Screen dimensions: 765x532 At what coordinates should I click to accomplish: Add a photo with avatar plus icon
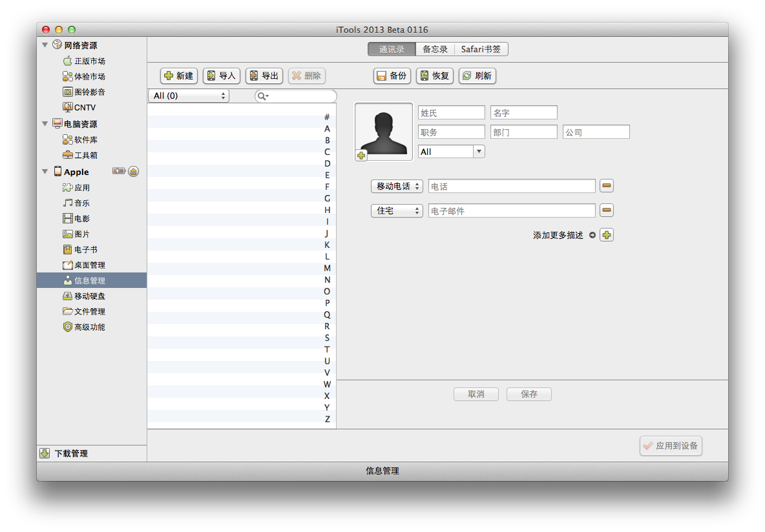tap(361, 156)
